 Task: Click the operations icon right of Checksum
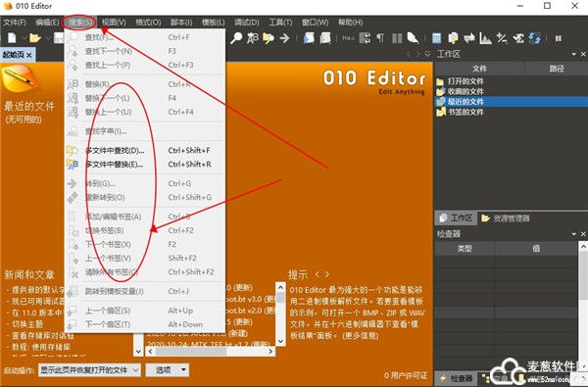[518, 38]
